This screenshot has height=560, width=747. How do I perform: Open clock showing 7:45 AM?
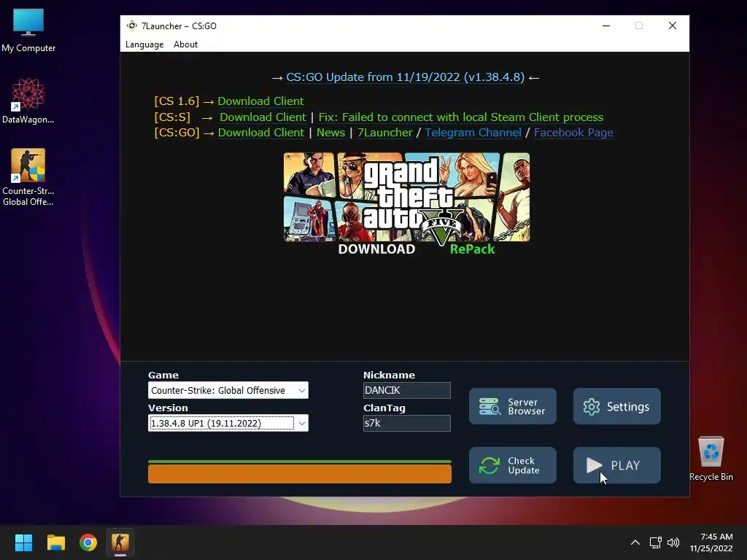[711, 542]
